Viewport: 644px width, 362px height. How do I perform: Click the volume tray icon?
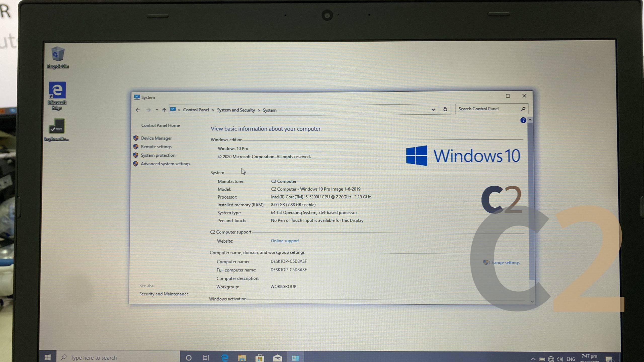coord(560,359)
